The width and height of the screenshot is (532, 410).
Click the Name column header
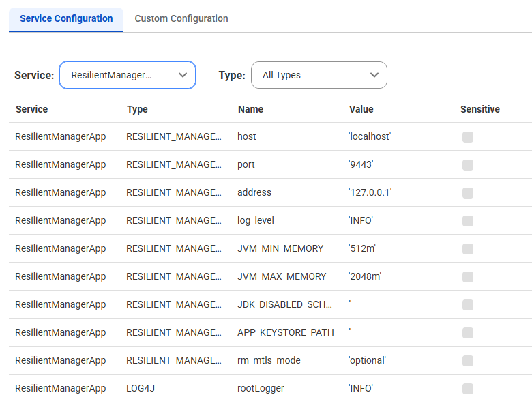pyautogui.click(x=251, y=109)
